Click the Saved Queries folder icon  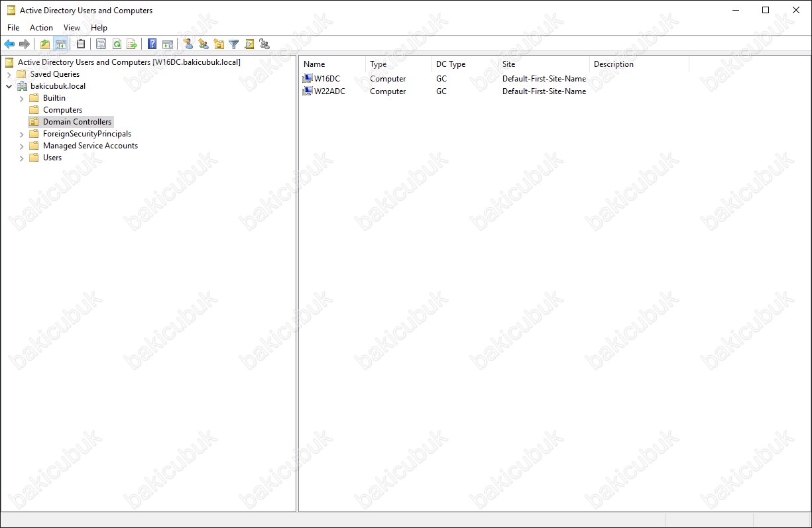pos(22,74)
